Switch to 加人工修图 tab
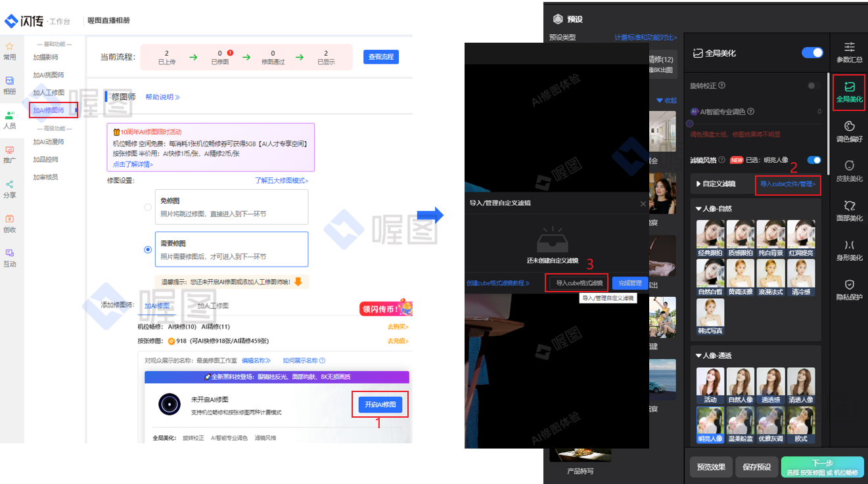Viewport: 868px width, 484px height. (213, 305)
